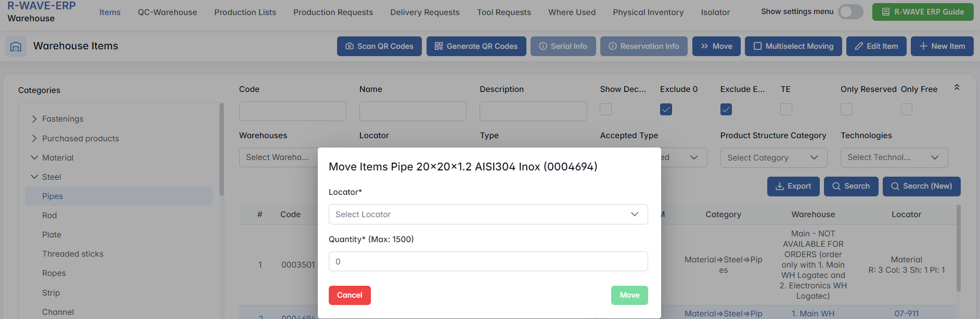Expand the Fastenings category
980x319 pixels.
[x=34, y=119]
